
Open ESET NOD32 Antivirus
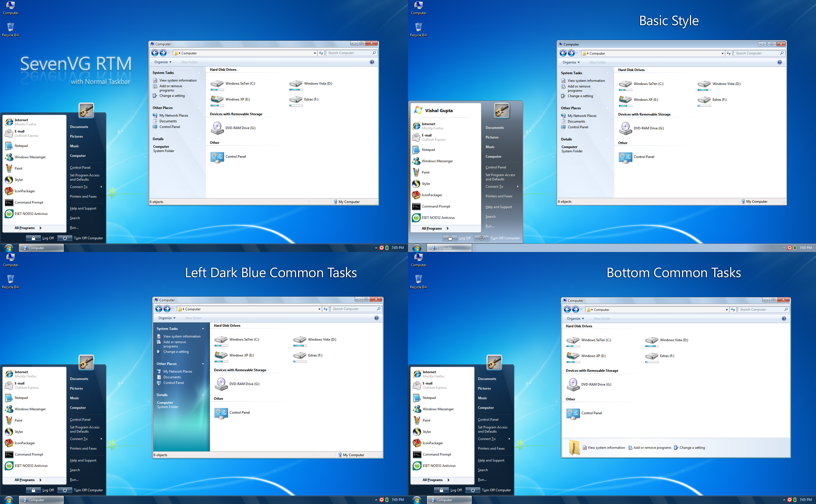click(31, 214)
